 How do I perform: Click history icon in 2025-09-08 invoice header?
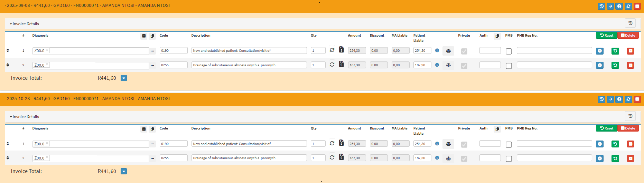coord(601,6)
